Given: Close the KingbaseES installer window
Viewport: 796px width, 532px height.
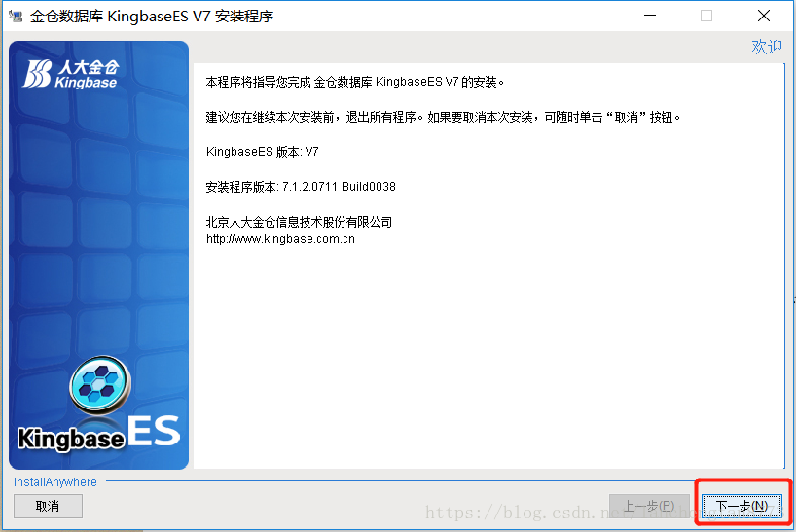Looking at the screenshot, I should click(x=764, y=16).
